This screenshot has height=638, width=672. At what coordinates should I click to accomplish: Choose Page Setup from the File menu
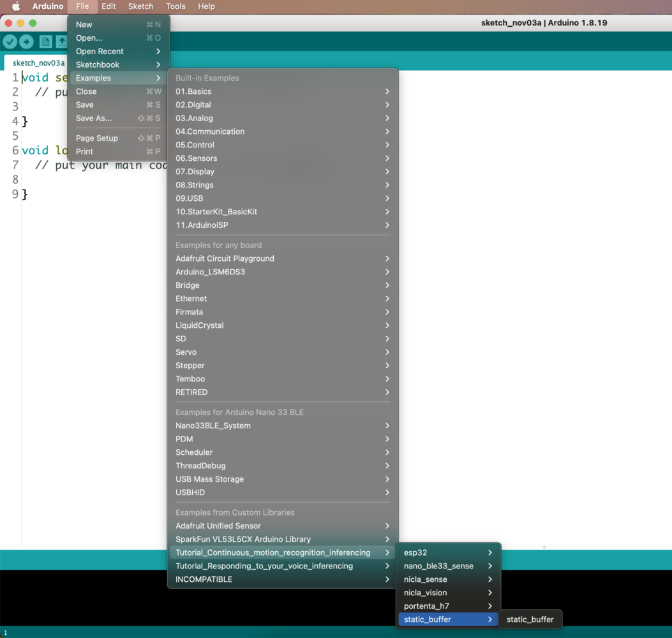[119, 138]
